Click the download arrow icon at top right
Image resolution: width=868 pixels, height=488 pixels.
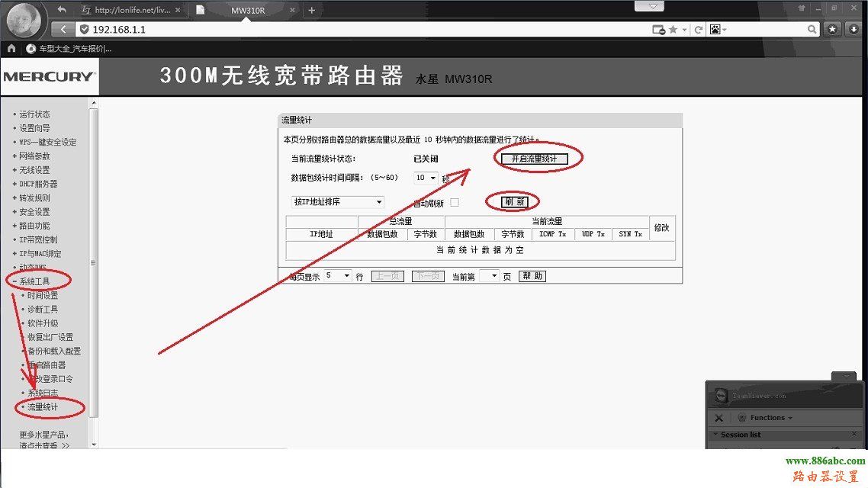(x=854, y=29)
